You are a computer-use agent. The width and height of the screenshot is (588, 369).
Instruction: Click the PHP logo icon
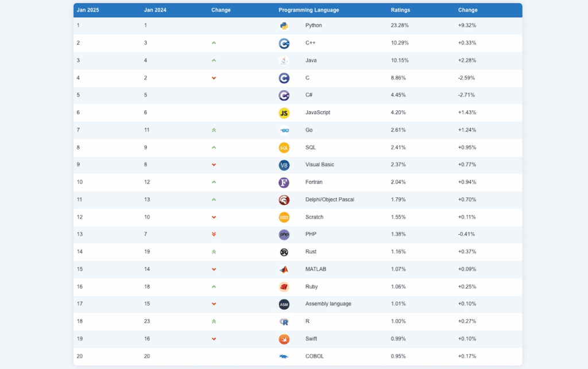[x=284, y=235]
